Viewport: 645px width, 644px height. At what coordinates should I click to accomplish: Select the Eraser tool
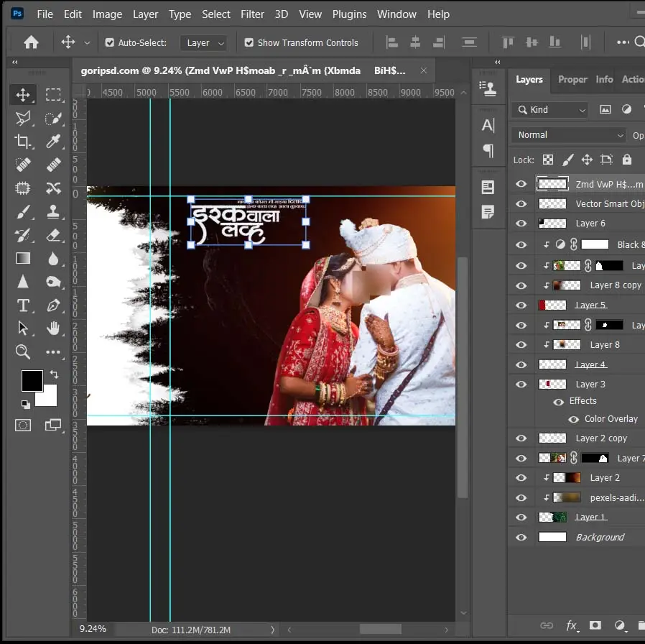coord(53,235)
